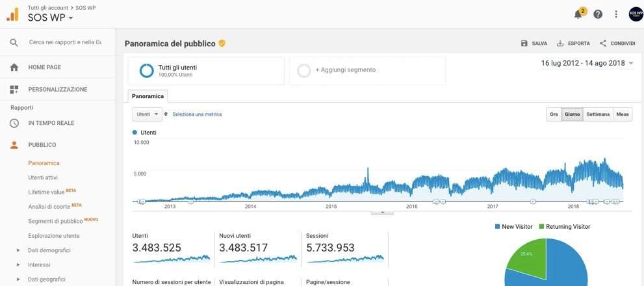Open the Utenti metric dropdown
Screen dimensions: 644x286
147,114
